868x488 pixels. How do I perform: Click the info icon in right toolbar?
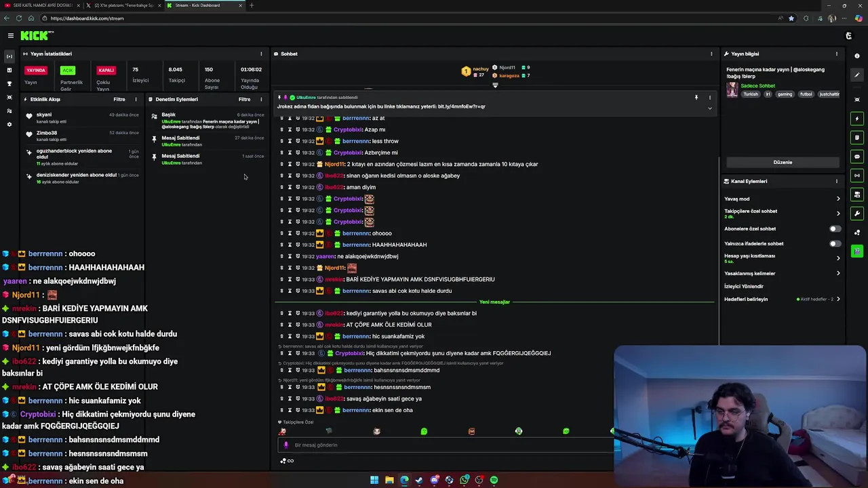coord(857,56)
